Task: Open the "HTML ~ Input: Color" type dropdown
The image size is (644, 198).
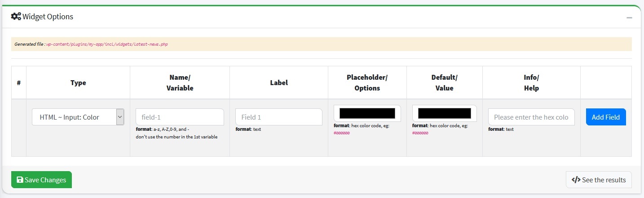Action: [x=74, y=117]
